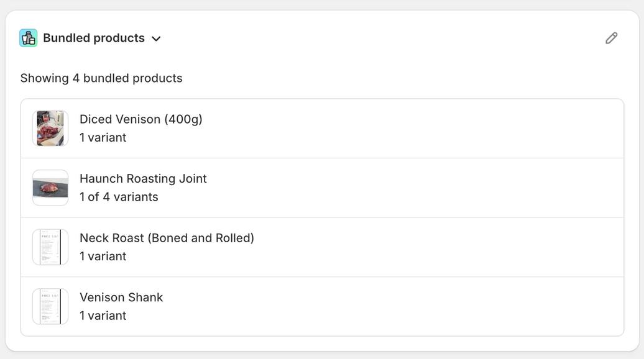The image size is (644, 359).
Task: Expand the Bundled products chevron dropdown
Action: coord(157,39)
